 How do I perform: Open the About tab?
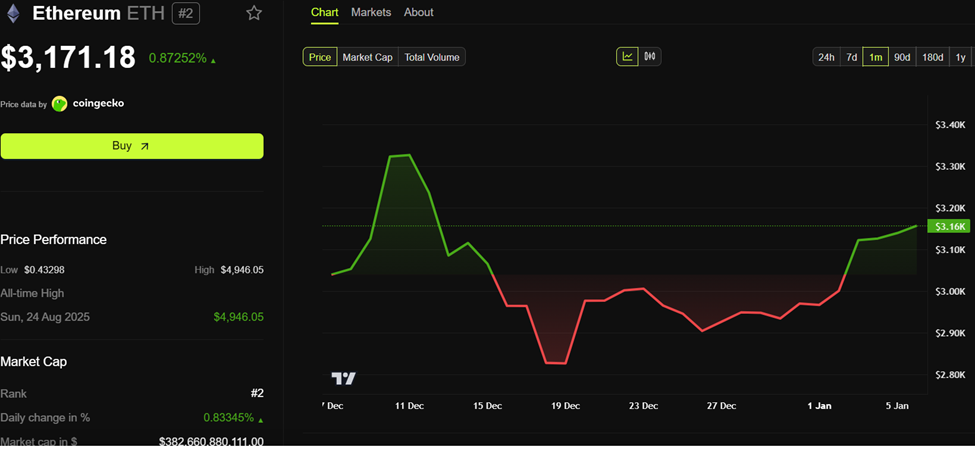pos(418,12)
